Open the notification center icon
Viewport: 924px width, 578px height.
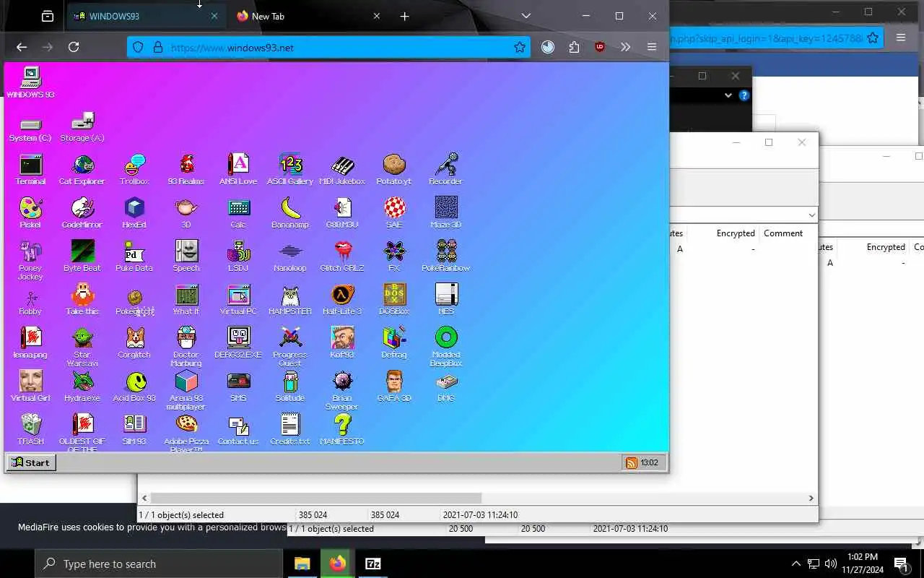pyautogui.click(x=901, y=564)
